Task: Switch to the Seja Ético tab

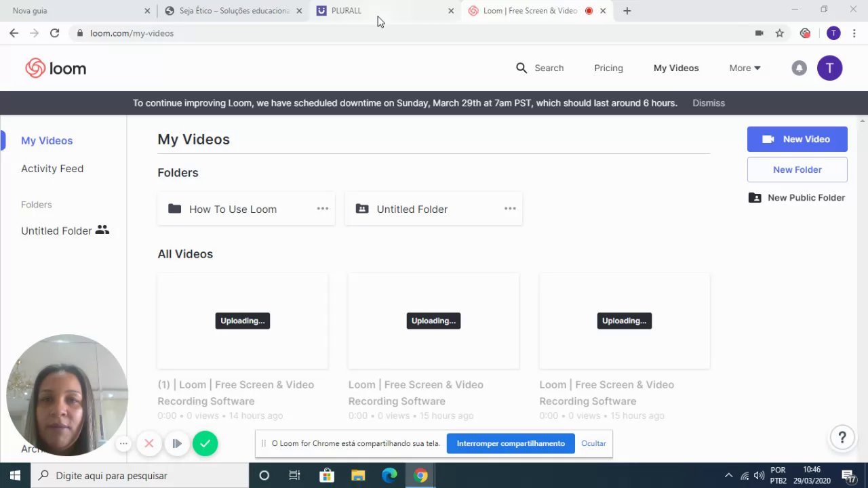Action: [x=233, y=11]
